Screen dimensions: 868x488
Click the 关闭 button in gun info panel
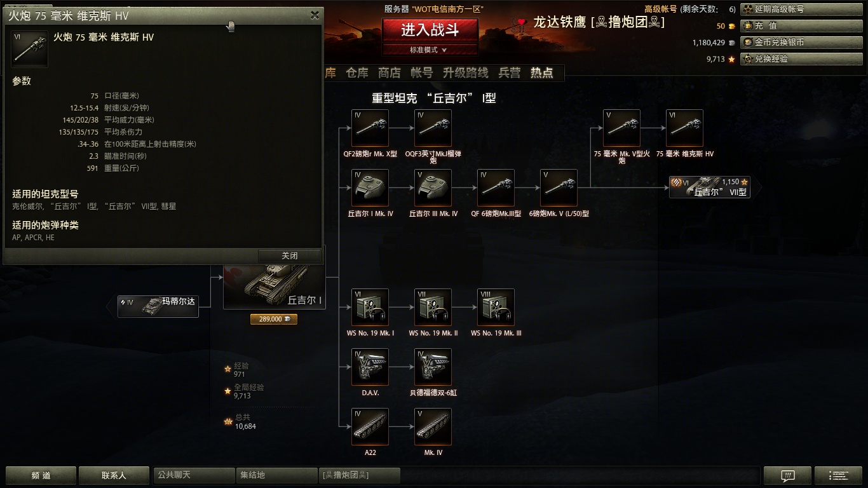click(x=290, y=255)
